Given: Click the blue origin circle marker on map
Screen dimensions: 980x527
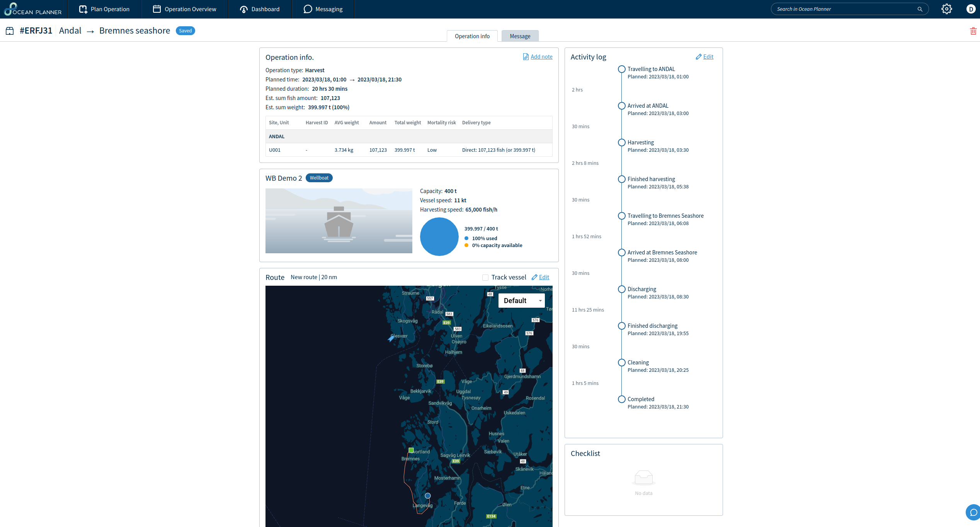Looking at the screenshot, I should point(427,496).
